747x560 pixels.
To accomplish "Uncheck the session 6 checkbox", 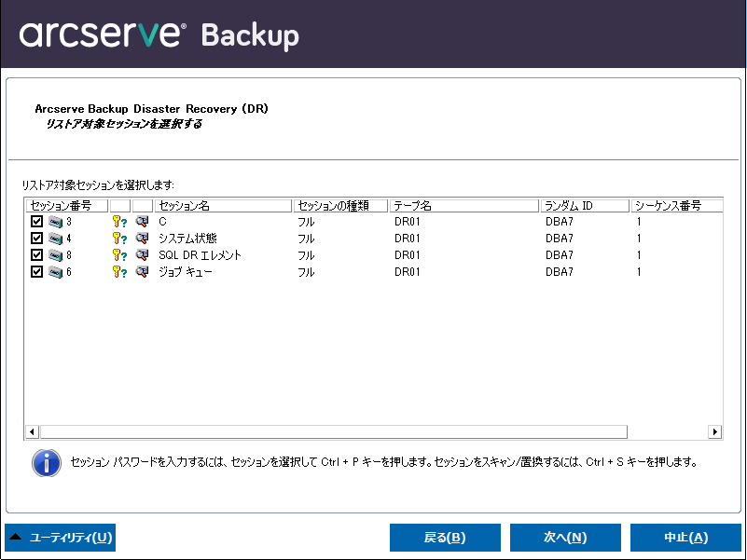I will (36, 271).
